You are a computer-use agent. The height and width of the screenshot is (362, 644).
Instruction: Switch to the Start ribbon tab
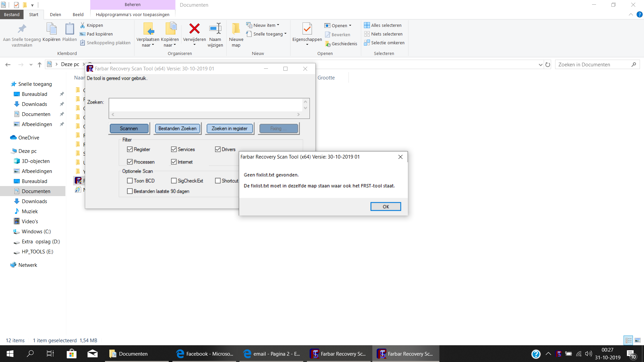point(34,14)
